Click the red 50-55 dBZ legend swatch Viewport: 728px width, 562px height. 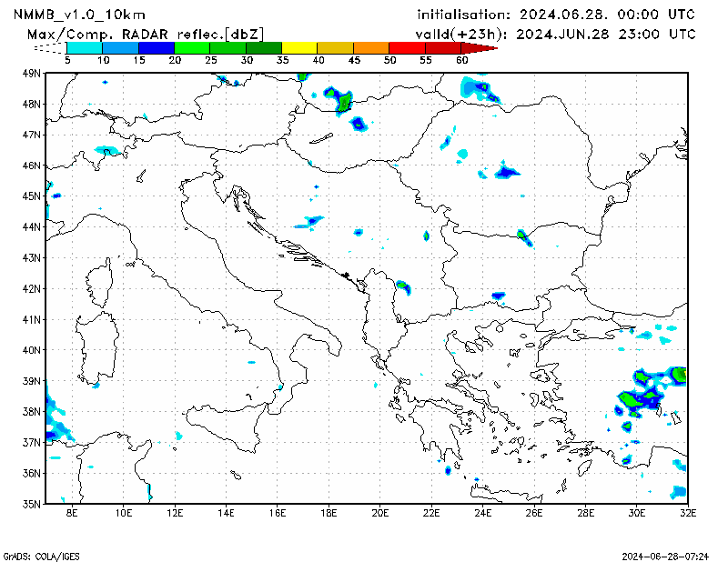[x=407, y=47]
